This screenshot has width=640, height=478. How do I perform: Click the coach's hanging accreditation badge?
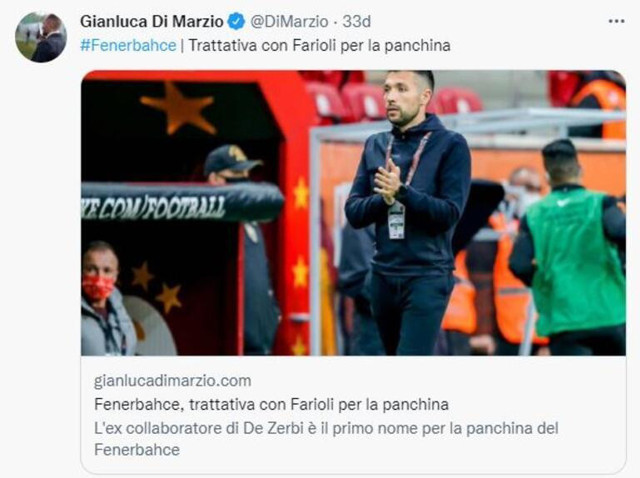click(x=396, y=220)
